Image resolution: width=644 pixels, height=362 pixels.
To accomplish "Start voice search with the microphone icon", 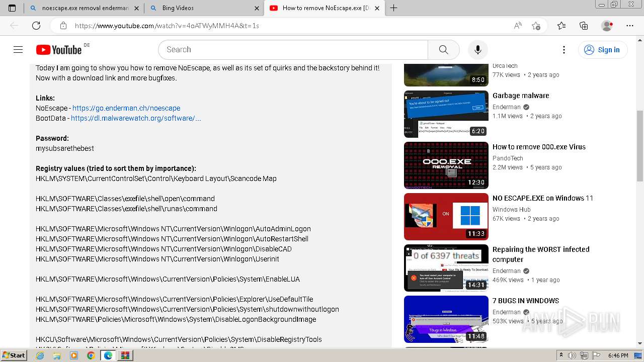I will [478, 50].
